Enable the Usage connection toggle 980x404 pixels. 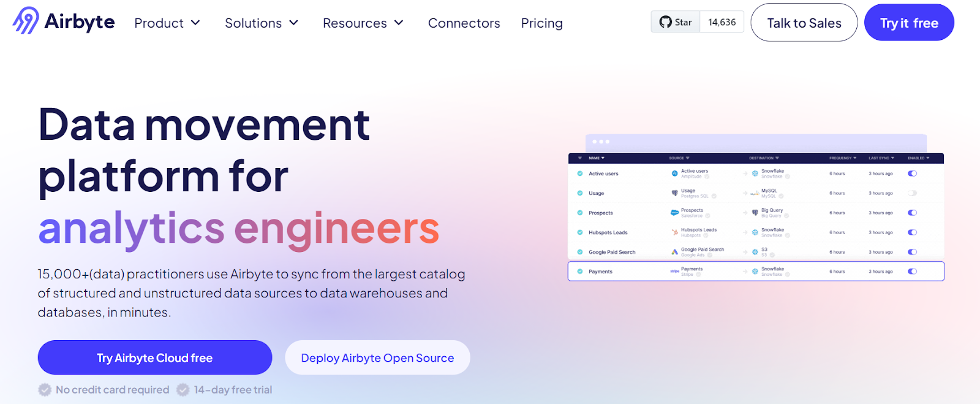(913, 193)
